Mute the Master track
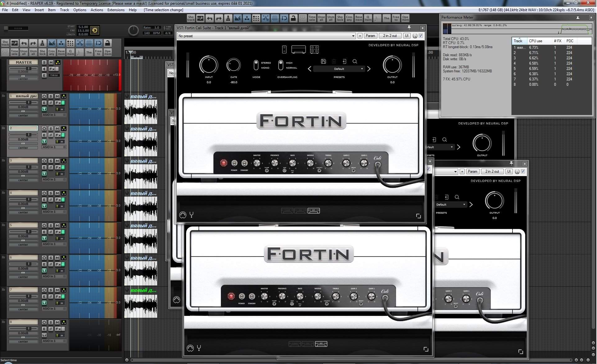 pos(51,62)
